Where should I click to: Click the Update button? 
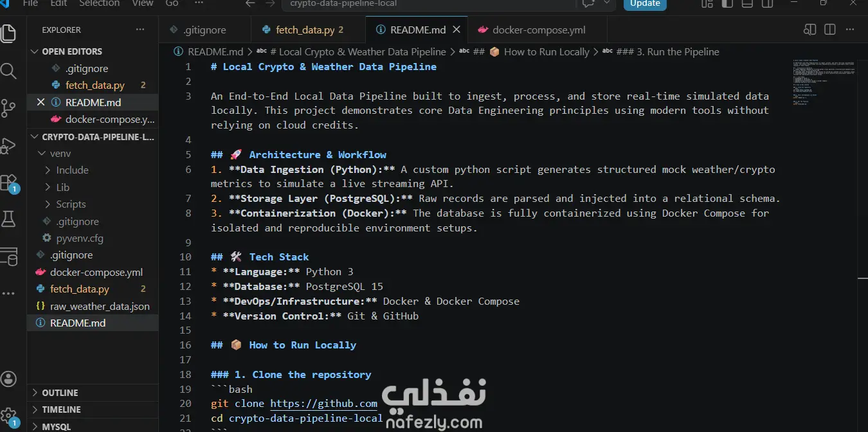pos(645,3)
